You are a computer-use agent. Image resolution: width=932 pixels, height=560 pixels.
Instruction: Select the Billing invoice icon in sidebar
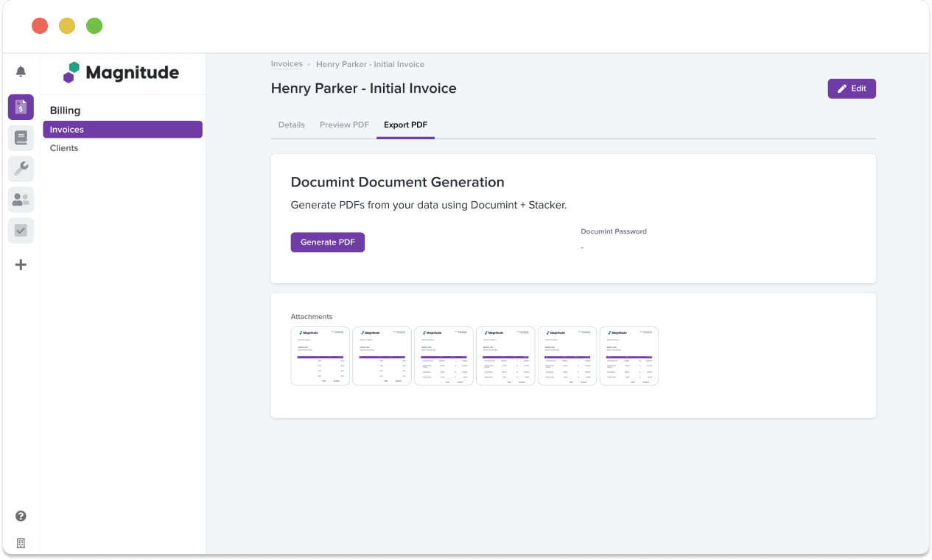[21, 107]
